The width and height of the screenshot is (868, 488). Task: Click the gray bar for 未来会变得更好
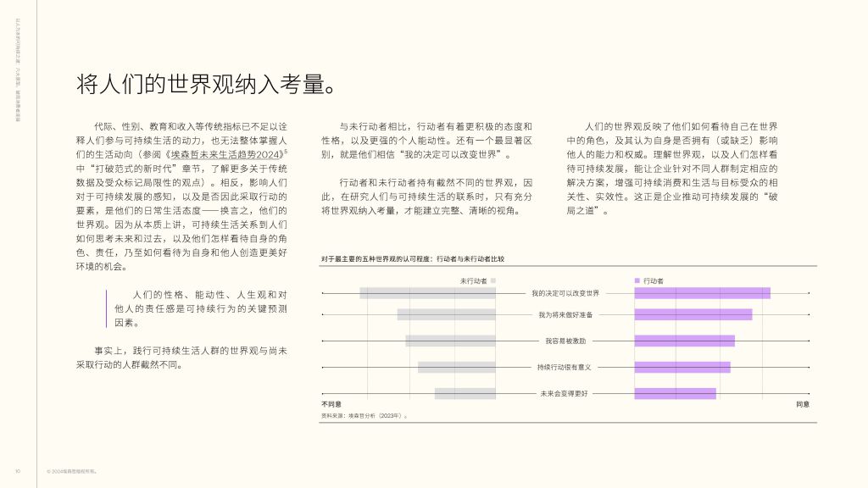click(x=465, y=393)
